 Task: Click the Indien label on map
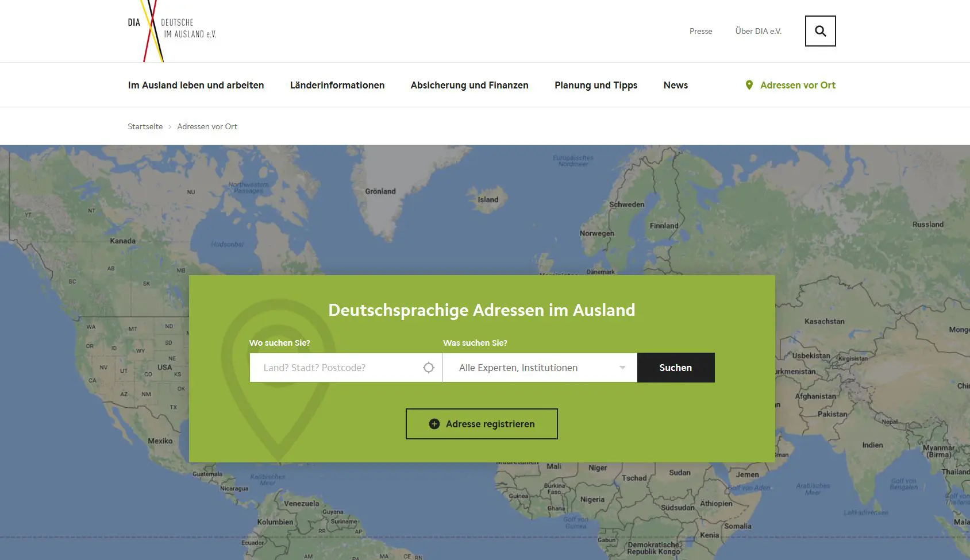point(872,445)
